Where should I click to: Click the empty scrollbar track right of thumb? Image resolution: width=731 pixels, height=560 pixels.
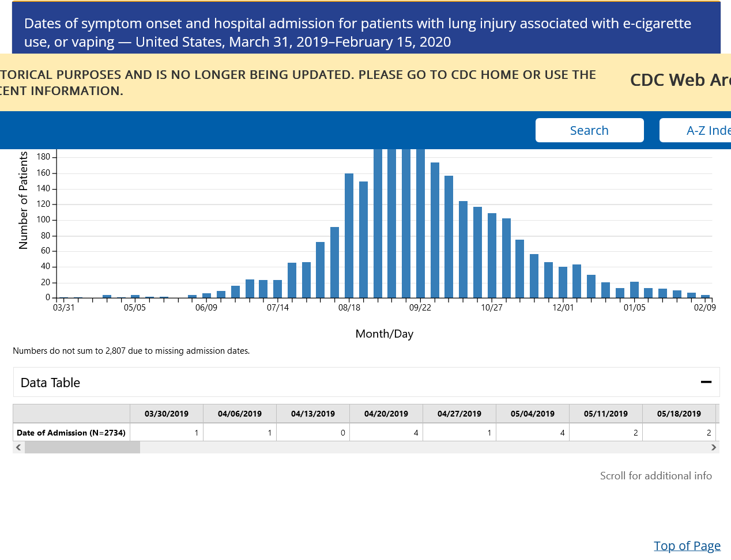[x=404, y=447]
